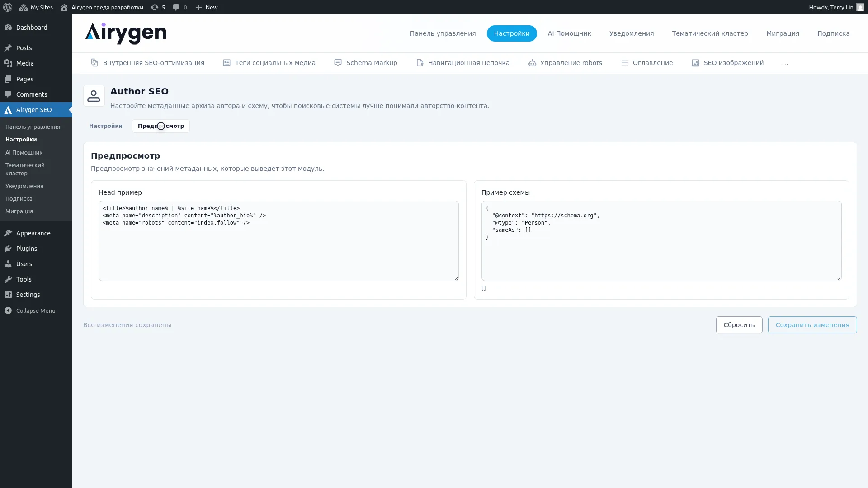Switch to the Настройки sub-tab of Author SEO
This screenshot has height=488, width=868.
pos(106,126)
